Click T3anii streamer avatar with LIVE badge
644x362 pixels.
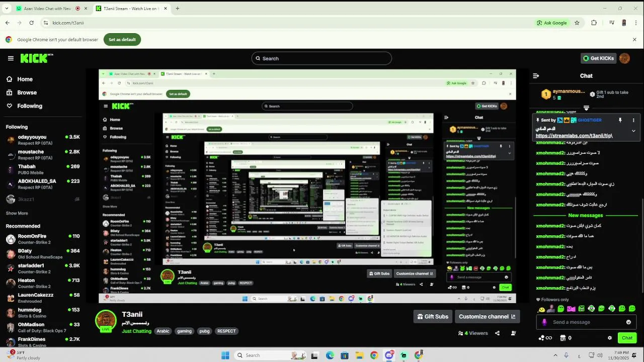point(106,321)
